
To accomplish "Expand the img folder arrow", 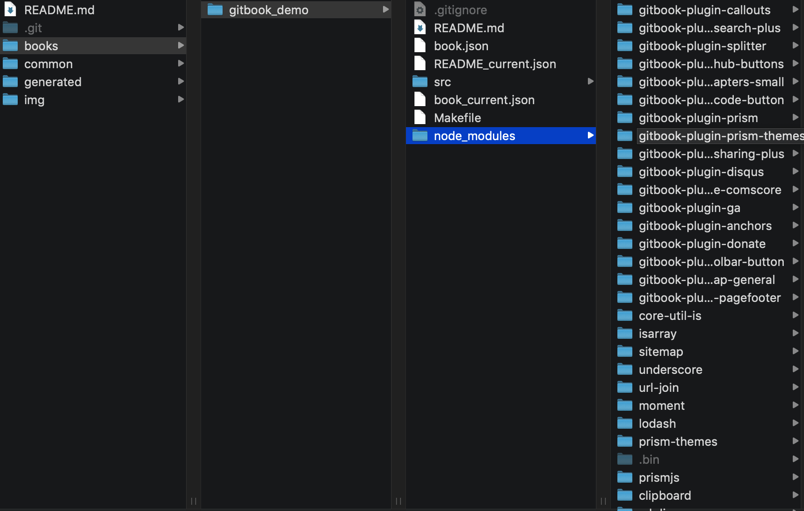I will 180,99.
